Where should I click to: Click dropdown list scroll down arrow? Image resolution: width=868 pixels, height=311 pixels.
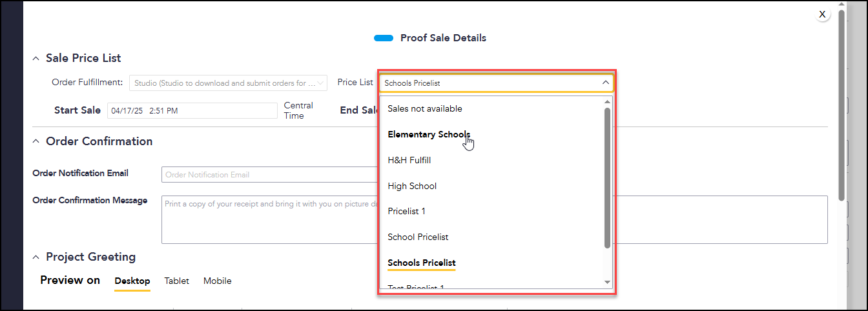(x=607, y=282)
